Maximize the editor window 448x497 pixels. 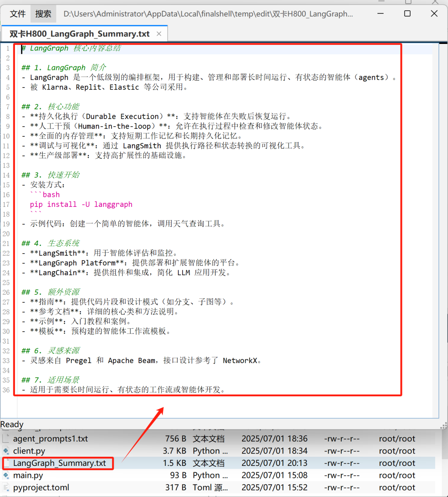point(407,14)
